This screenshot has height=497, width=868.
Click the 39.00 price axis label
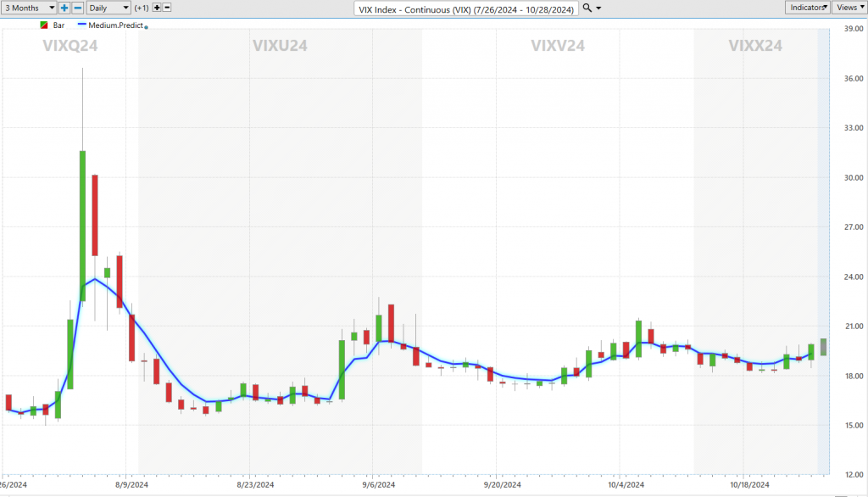click(854, 29)
